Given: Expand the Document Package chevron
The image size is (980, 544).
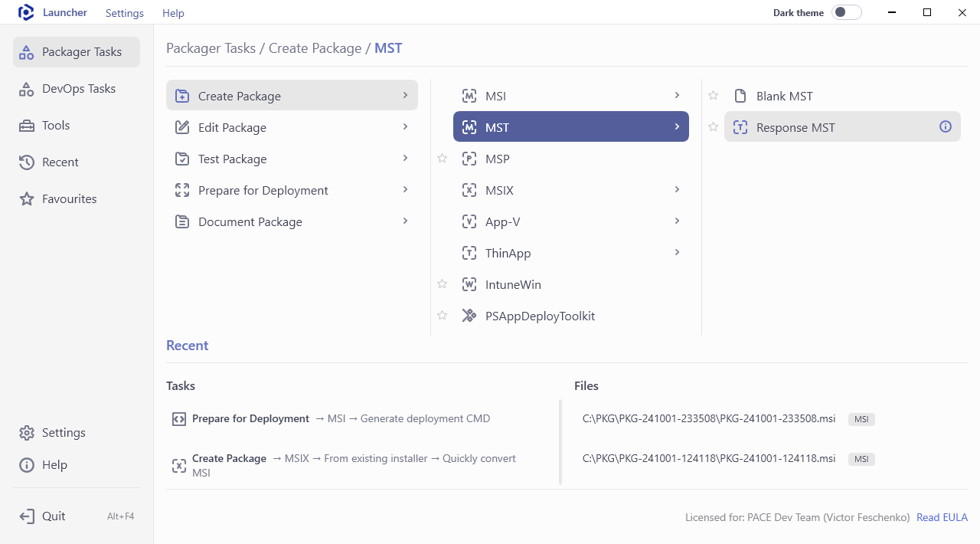Looking at the screenshot, I should click(405, 221).
